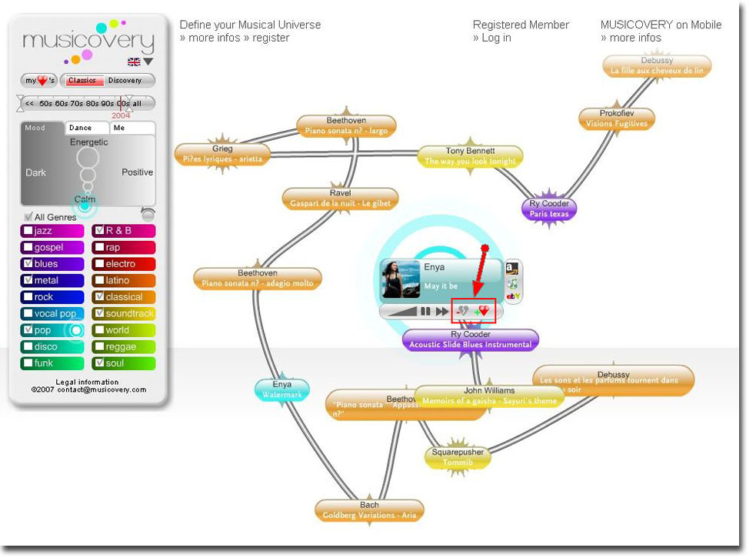
Task: Play Tony Bennett's The way you look tonight
Action: tap(470, 156)
